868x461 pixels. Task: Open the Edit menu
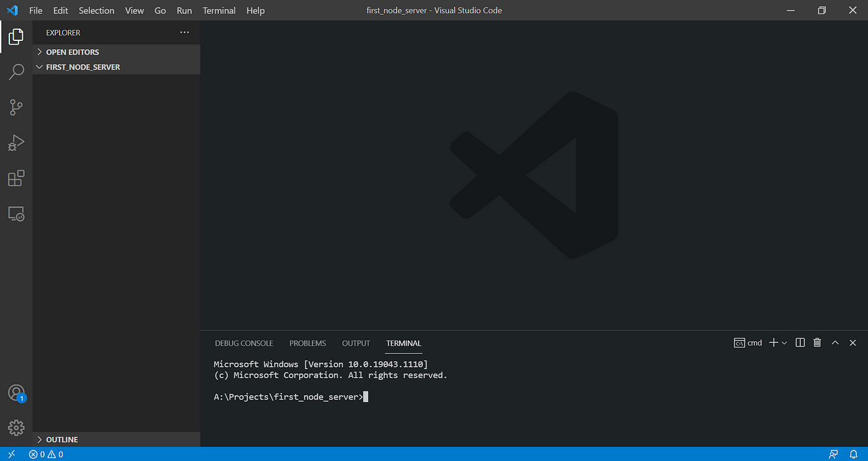[61, 11]
